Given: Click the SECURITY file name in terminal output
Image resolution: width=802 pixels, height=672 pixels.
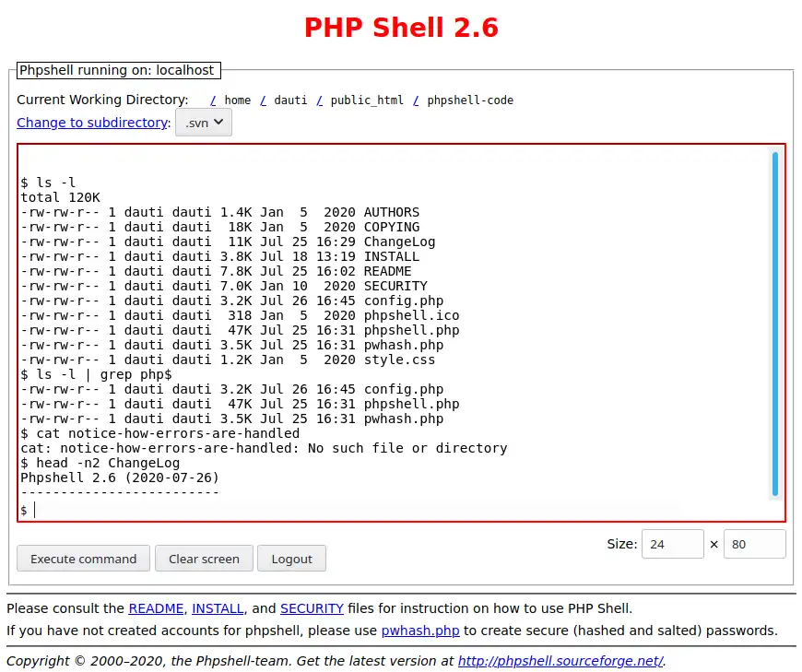Looking at the screenshot, I should click(395, 286).
